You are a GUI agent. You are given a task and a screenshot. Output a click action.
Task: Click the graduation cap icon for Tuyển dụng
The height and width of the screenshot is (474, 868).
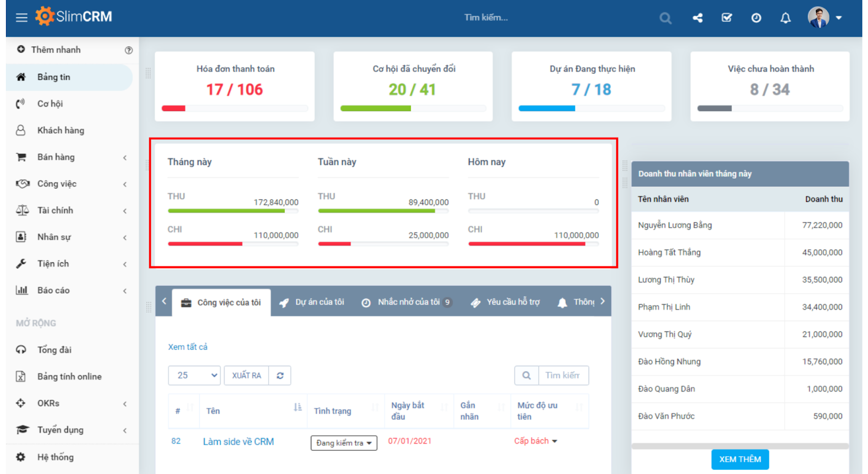click(x=22, y=429)
